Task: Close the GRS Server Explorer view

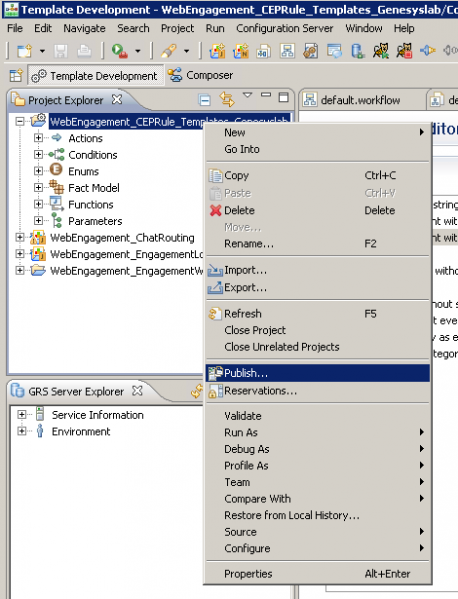Action: pos(137,391)
